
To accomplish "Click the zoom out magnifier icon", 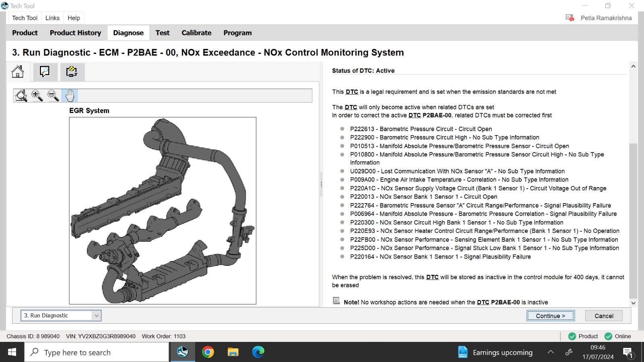I will 53,96.
